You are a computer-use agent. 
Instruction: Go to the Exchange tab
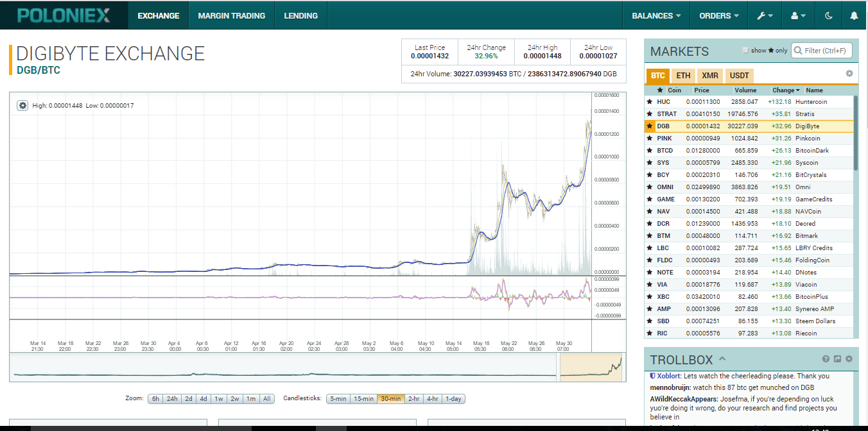(x=159, y=15)
